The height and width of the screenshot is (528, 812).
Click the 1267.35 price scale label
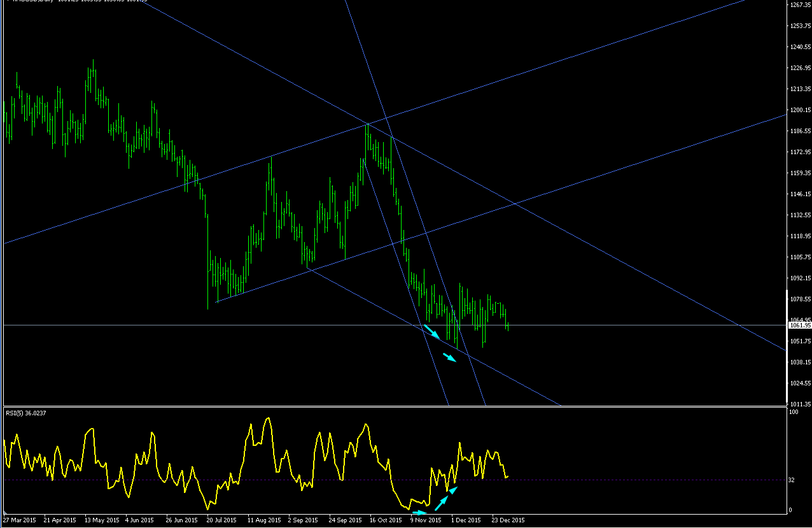pyautogui.click(x=799, y=5)
